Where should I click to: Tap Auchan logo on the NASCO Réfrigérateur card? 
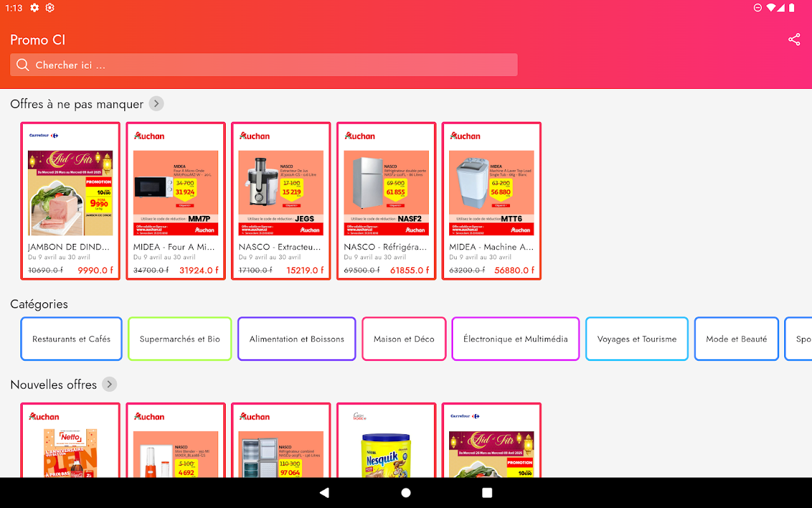360,136
